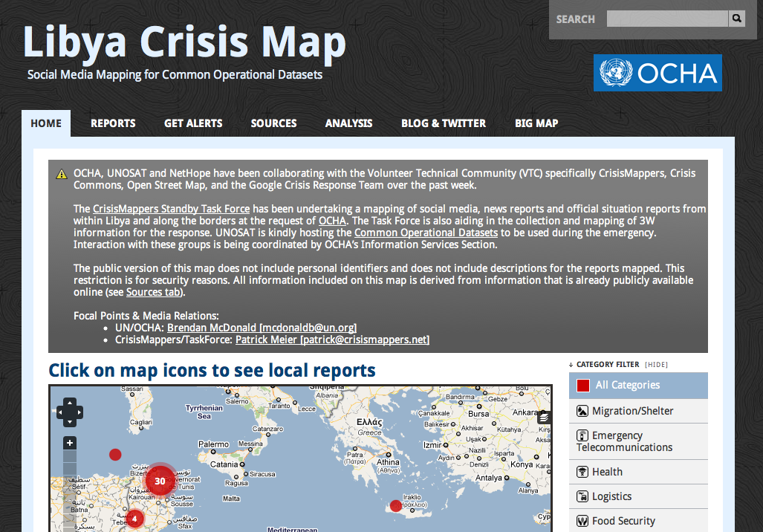Open the Home tab
Image resolution: width=763 pixels, height=532 pixels.
46,123
